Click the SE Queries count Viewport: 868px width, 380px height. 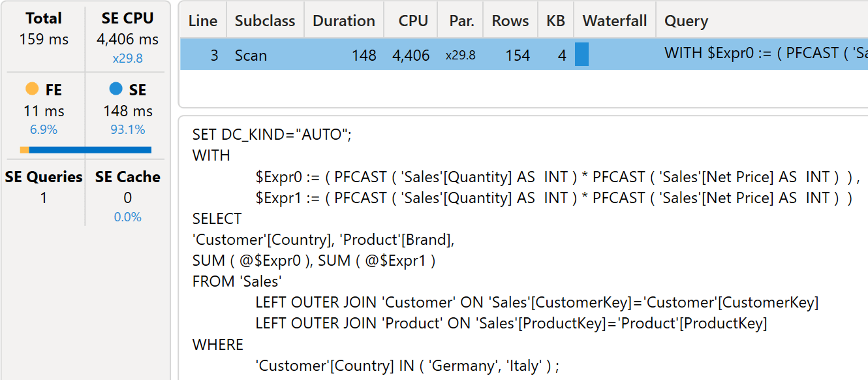44,197
